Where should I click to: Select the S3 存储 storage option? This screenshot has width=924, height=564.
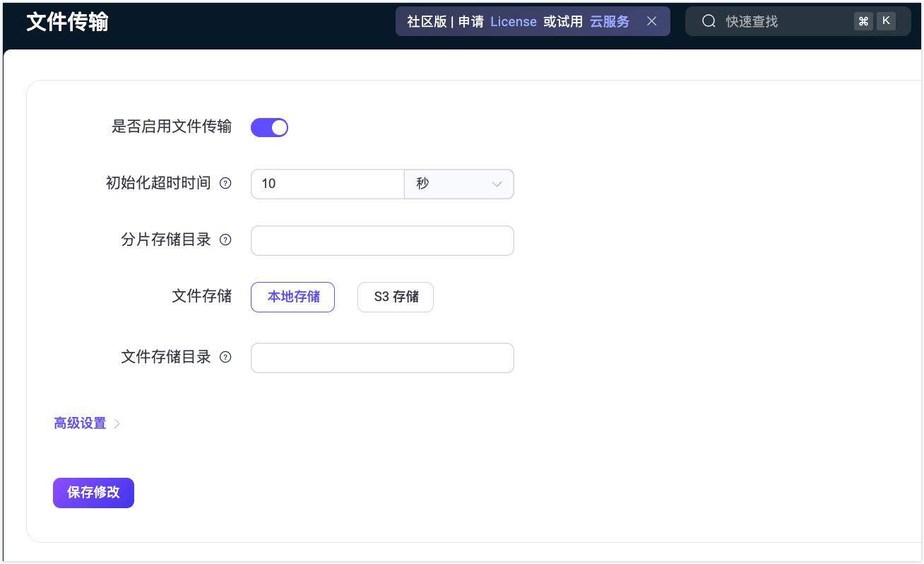pyautogui.click(x=395, y=297)
